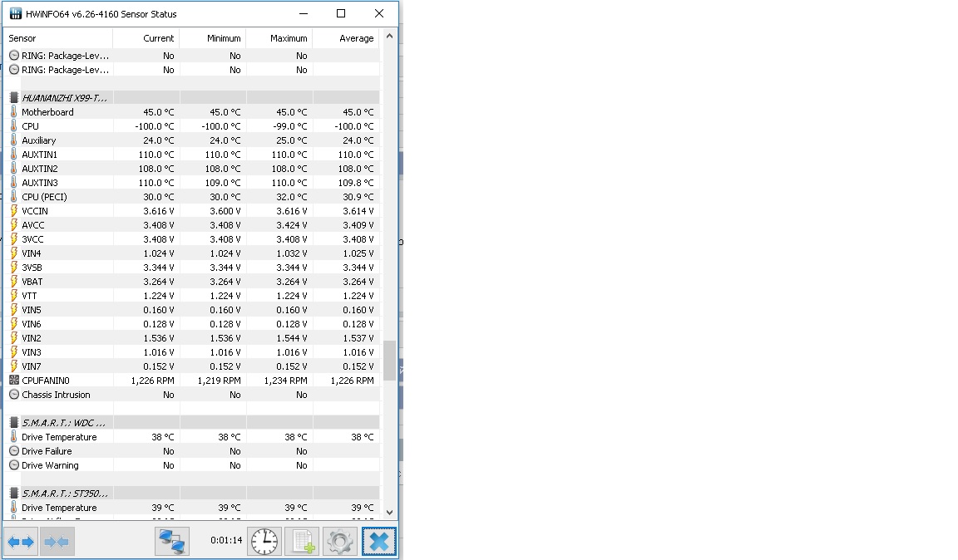Select the VIN3 sensor label
958x560 pixels.
tap(31, 352)
